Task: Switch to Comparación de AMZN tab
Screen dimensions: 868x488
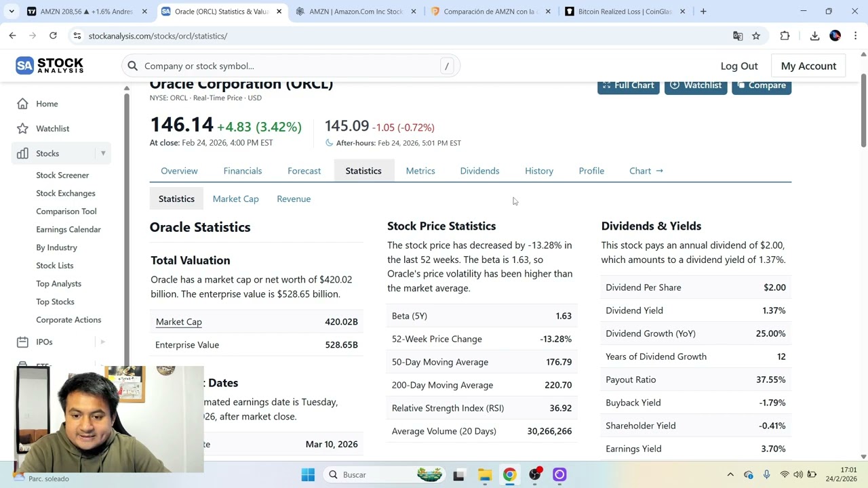Action: click(x=490, y=12)
